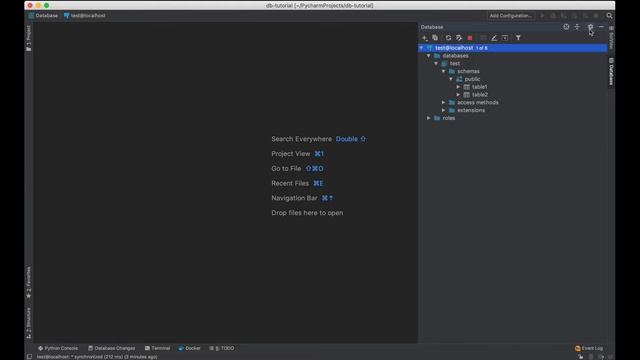Open the TODO tool window tab
Viewport: 640px width, 360px height.
point(222,348)
